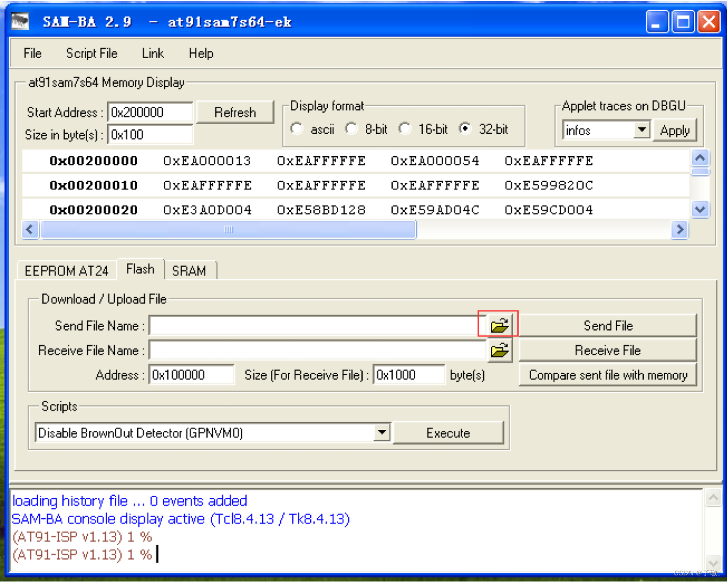This screenshot has height=582, width=728.
Task: Select the 8-bit display format
Action: click(x=352, y=129)
